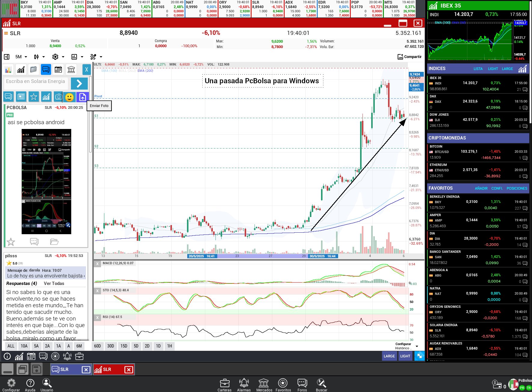Click the news filter icon under the message box

[x=21, y=97]
